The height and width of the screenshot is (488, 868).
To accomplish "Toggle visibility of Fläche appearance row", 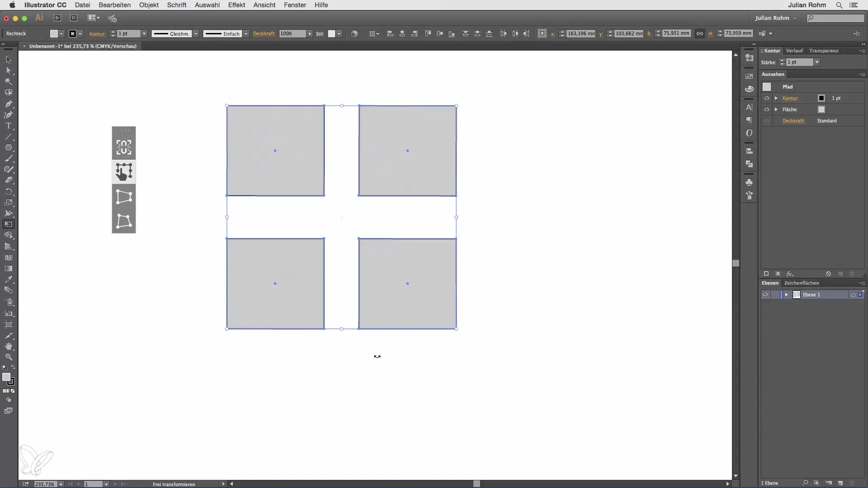I will click(766, 109).
